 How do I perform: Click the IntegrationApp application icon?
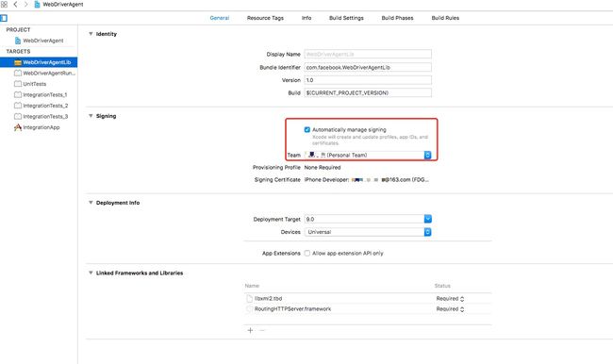click(18, 127)
